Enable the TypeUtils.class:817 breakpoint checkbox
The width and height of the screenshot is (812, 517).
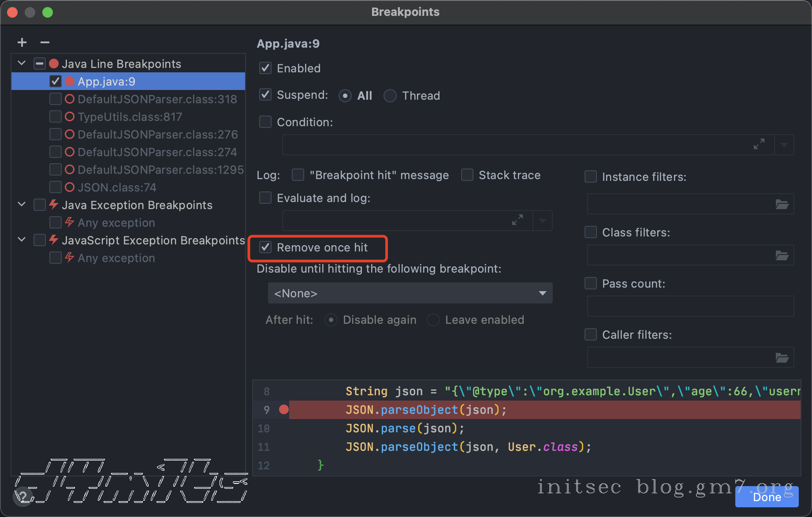[x=56, y=117]
